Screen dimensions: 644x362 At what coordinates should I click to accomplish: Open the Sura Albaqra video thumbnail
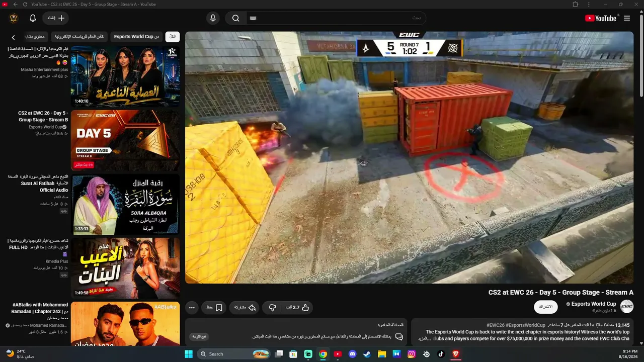pos(125,204)
